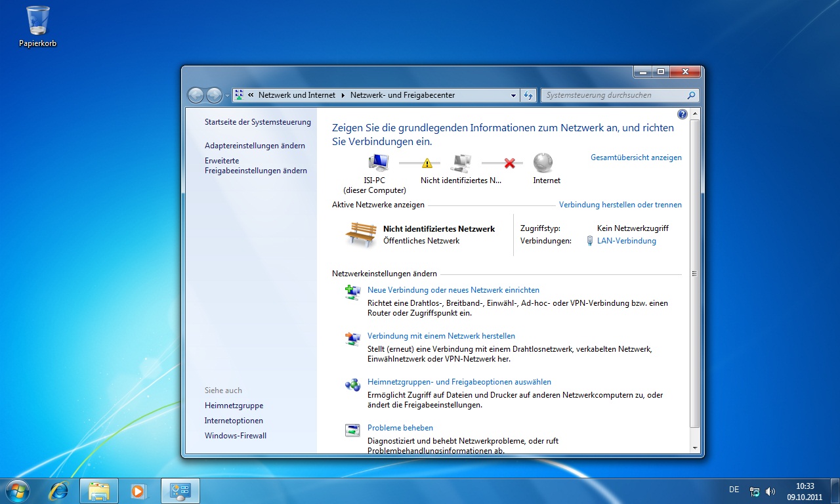Close the Netzwerk- und Freigabecenter window
This screenshot has width=840, height=504.
click(x=685, y=72)
